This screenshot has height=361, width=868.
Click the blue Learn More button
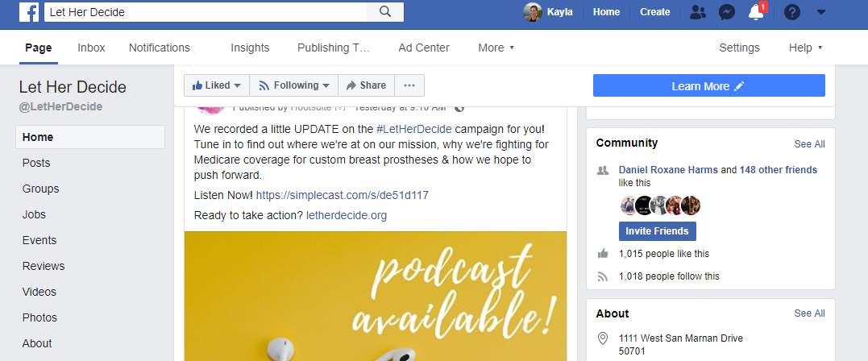tap(708, 85)
